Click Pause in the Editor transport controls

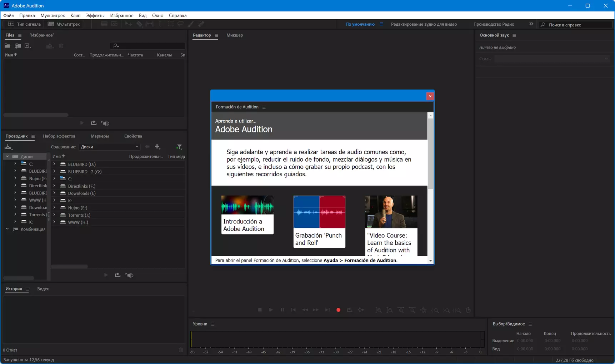click(x=282, y=310)
